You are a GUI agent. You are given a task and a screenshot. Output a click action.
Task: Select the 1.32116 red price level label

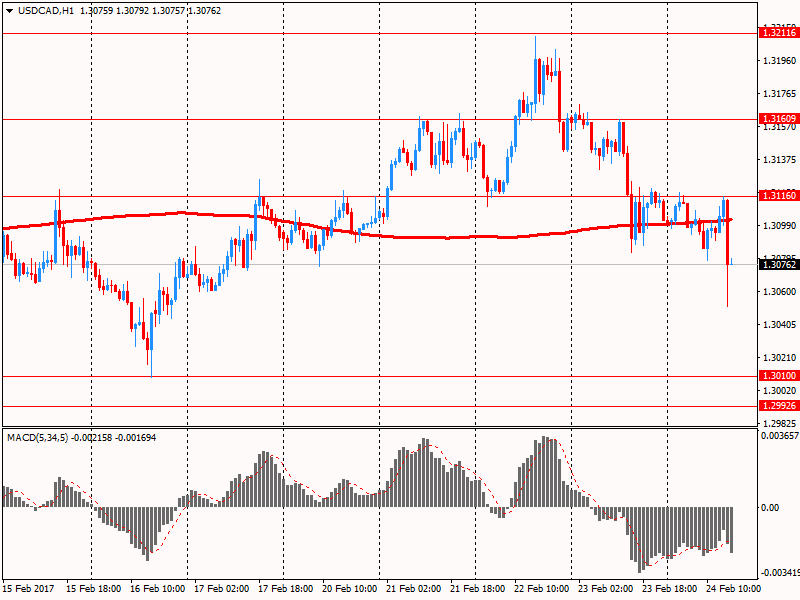(778, 33)
